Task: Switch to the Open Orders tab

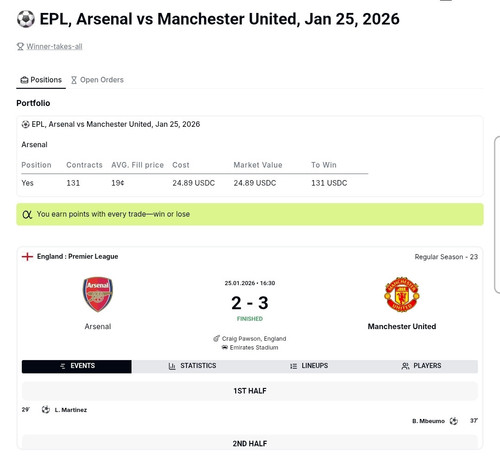Action: click(x=97, y=80)
